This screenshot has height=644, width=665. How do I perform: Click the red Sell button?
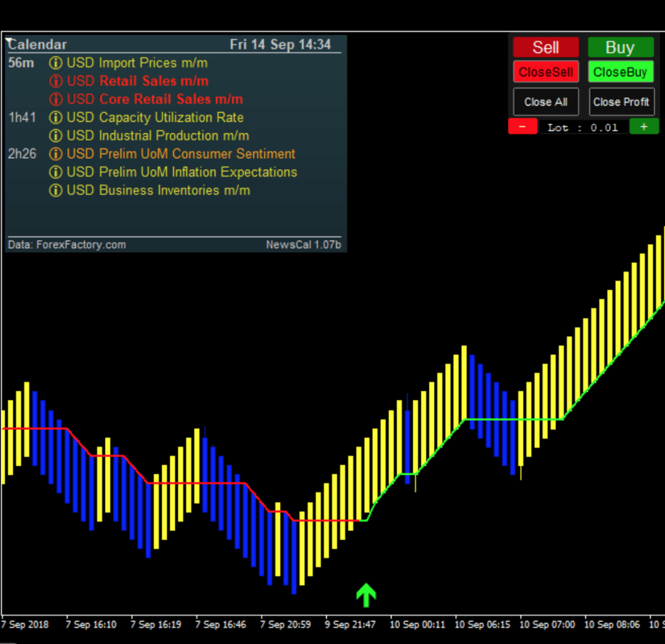(545, 47)
